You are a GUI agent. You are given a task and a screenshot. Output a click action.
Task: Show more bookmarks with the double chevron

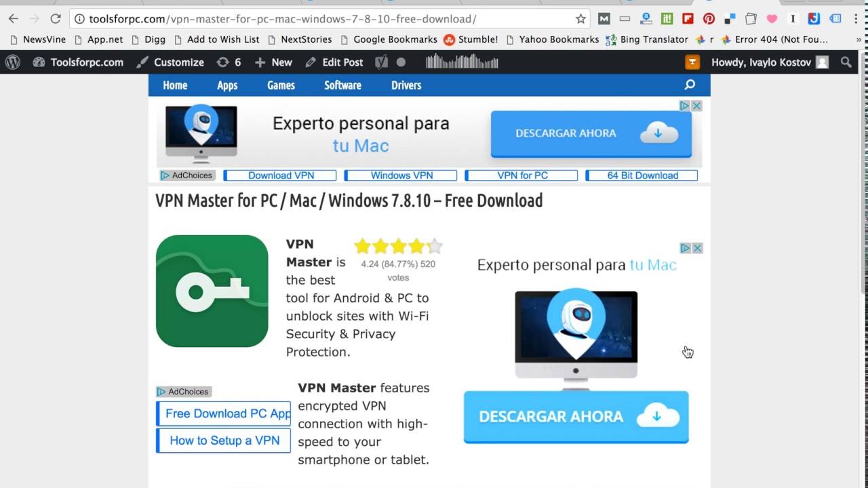tap(859, 39)
